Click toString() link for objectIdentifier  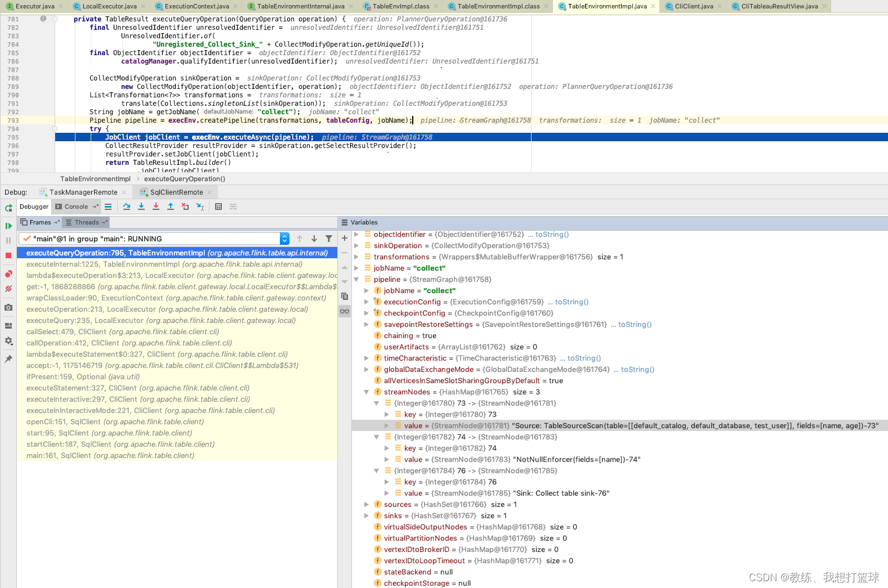point(552,235)
